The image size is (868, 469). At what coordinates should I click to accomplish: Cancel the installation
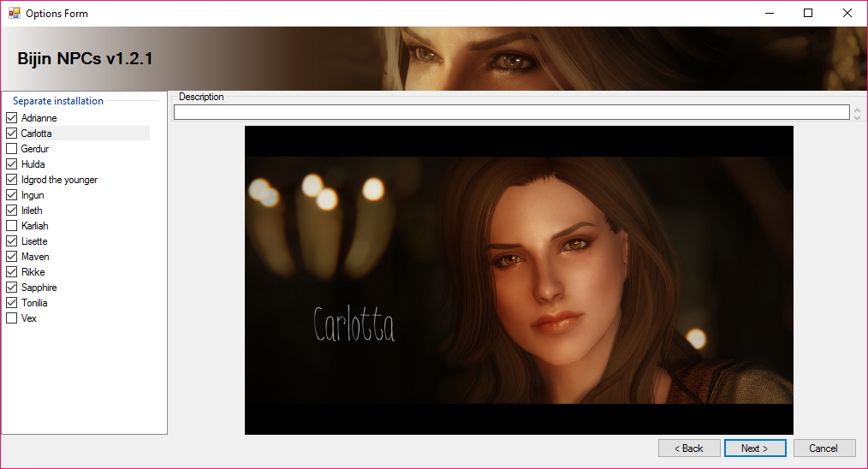pyautogui.click(x=824, y=448)
